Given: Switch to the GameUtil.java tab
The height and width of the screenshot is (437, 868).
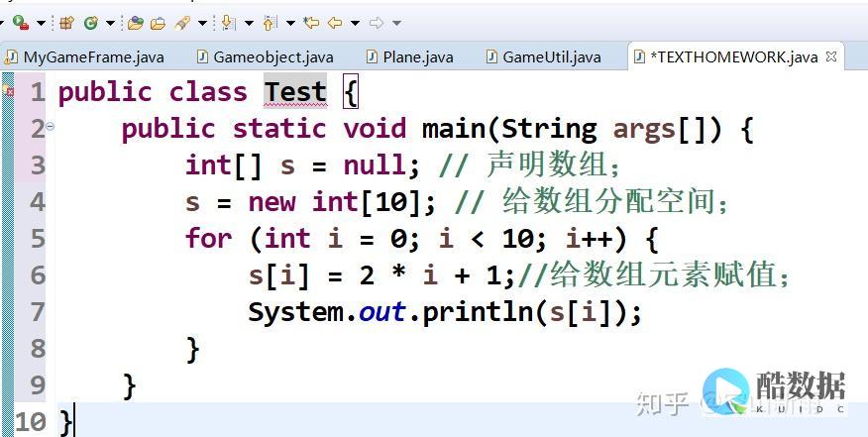Looking at the screenshot, I should (x=543, y=57).
